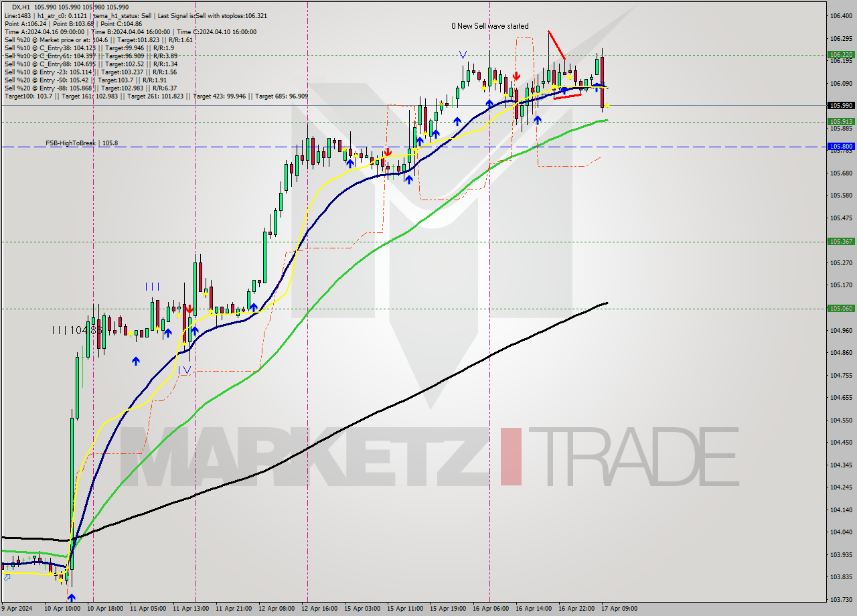Click the 'Target100: 103.7' targets line
857x616 pixels.
click(x=156, y=96)
